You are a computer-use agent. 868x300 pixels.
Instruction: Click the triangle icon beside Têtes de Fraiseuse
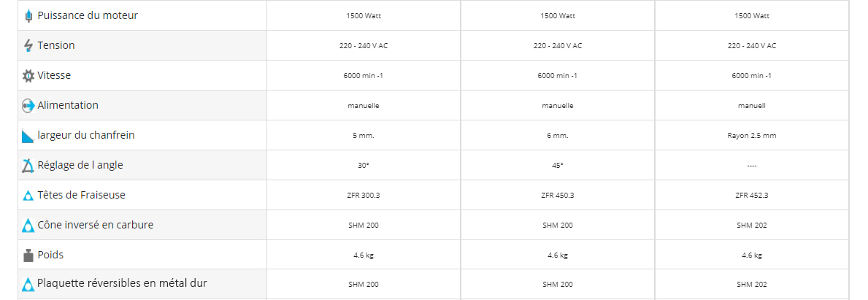pyautogui.click(x=28, y=196)
